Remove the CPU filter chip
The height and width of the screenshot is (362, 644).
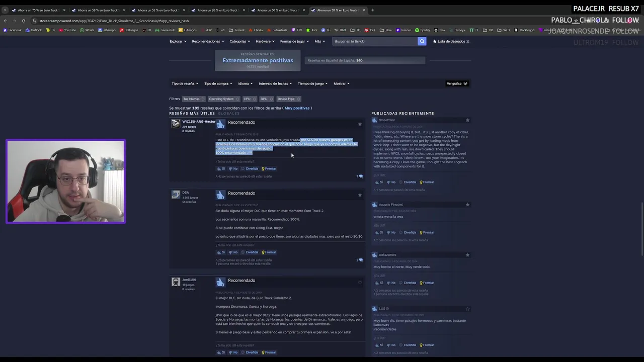point(255,99)
